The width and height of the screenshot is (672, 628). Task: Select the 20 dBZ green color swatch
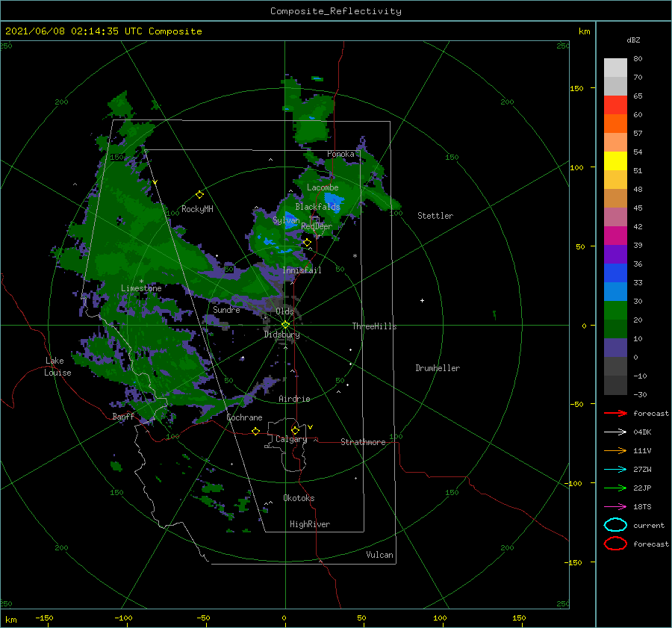[x=615, y=311]
